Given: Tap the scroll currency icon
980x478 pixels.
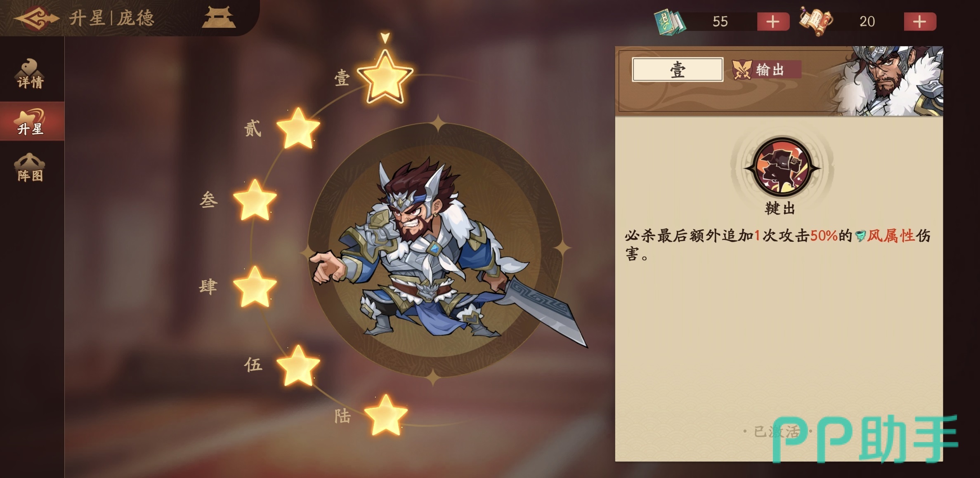Looking at the screenshot, I should (x=816, y=21).
